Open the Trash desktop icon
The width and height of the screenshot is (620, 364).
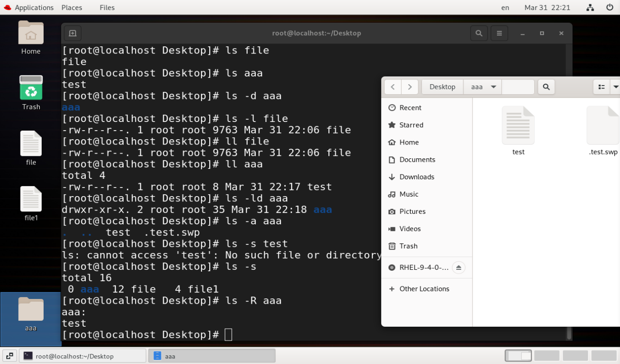pos(31,93)
